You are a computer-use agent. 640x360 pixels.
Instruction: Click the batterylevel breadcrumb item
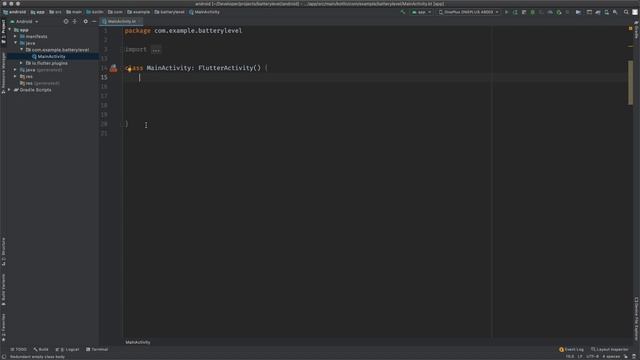pyautogui.click(x=169, y=12)
